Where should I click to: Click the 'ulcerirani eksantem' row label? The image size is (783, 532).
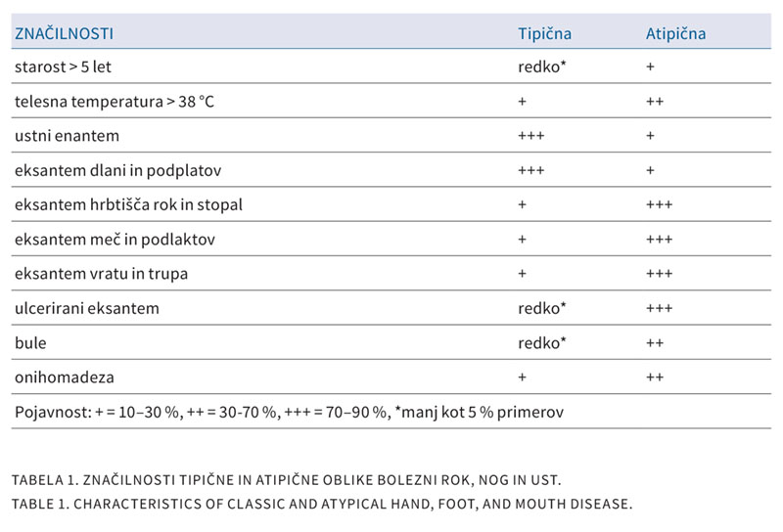[87, 308]
